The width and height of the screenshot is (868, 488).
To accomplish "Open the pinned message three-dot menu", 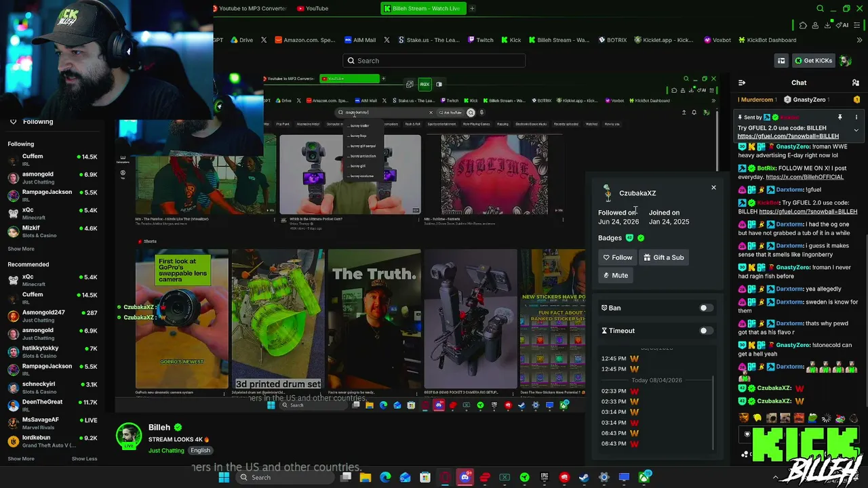I will pyautogui.click(x=856, y=117).
